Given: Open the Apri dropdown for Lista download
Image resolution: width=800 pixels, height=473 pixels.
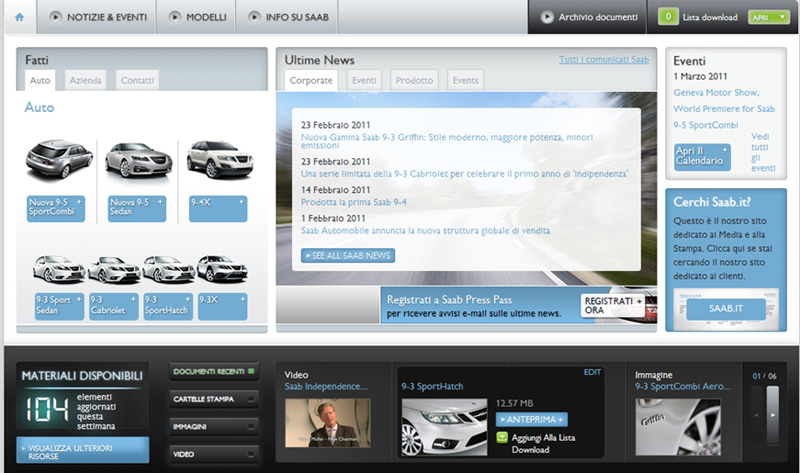Looking at the screenshot, I should (x=769, y=17).
